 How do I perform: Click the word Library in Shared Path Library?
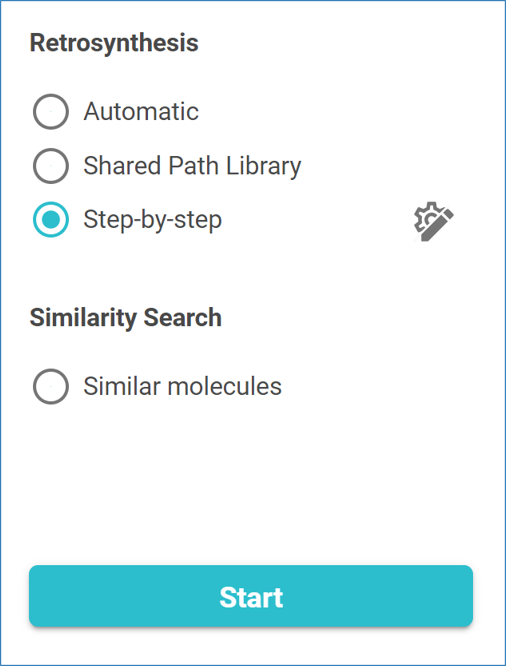point(263,166)
